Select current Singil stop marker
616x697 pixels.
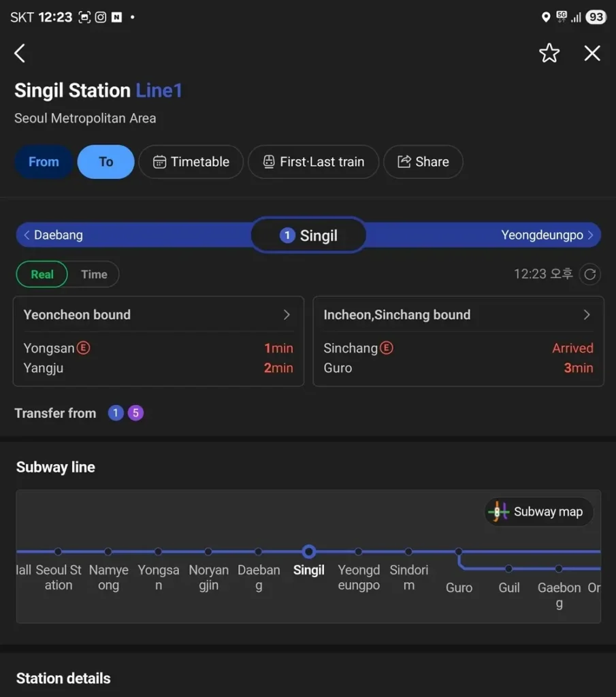point(308,551)
